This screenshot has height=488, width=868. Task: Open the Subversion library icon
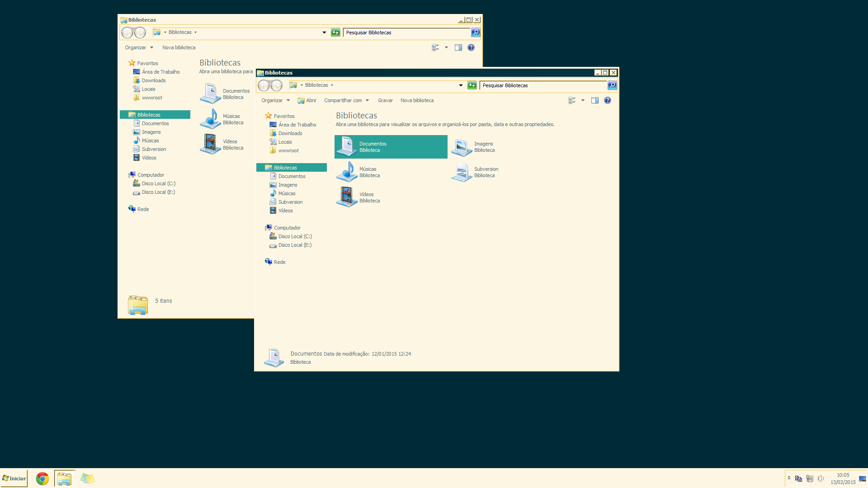pyautogui.click(x=462, y=172)
